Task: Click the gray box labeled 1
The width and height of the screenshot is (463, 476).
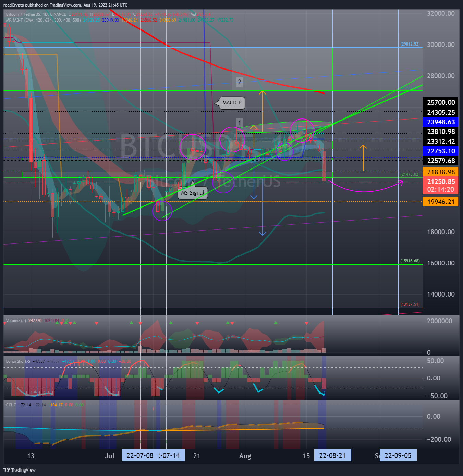Action: click(x=240, y=123)
